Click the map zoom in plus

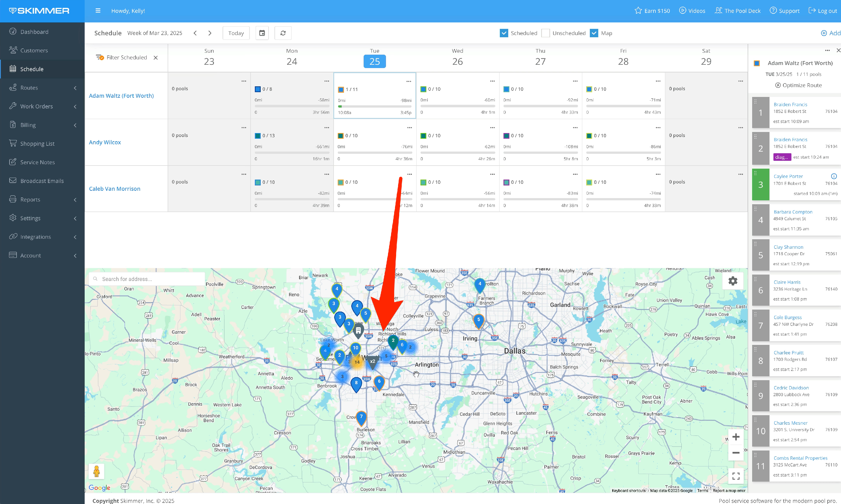736,437
